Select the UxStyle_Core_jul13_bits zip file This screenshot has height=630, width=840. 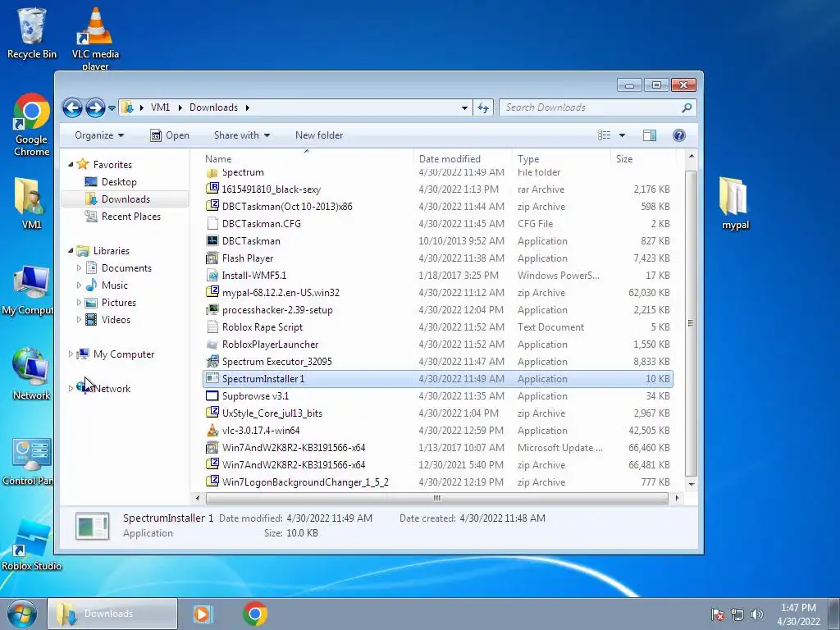(438, 413)
